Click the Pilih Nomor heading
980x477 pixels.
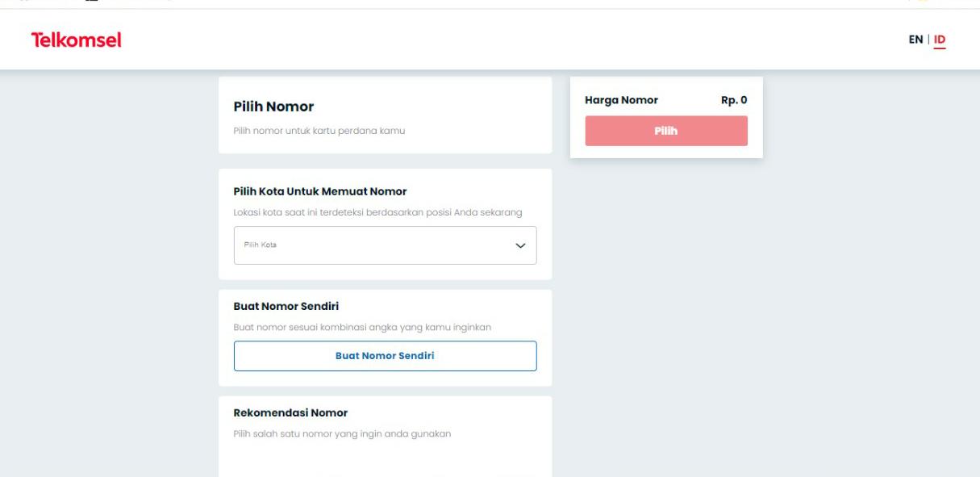(x=273, y=107)
